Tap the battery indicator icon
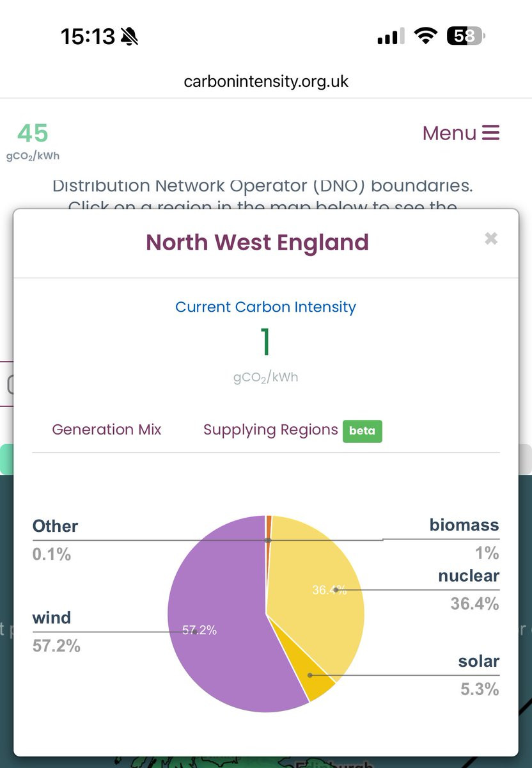Image resolution: width=532 pixels, height=768 pixels. point(466,36)
